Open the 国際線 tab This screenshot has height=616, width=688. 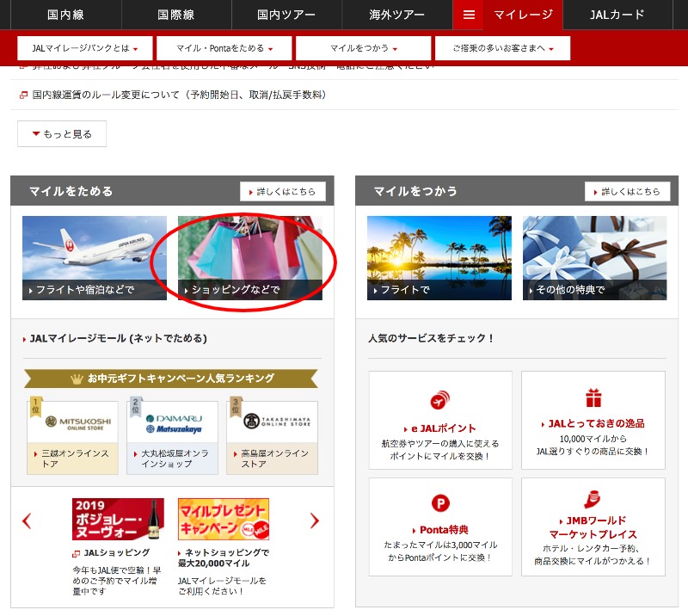click(176, 15)
